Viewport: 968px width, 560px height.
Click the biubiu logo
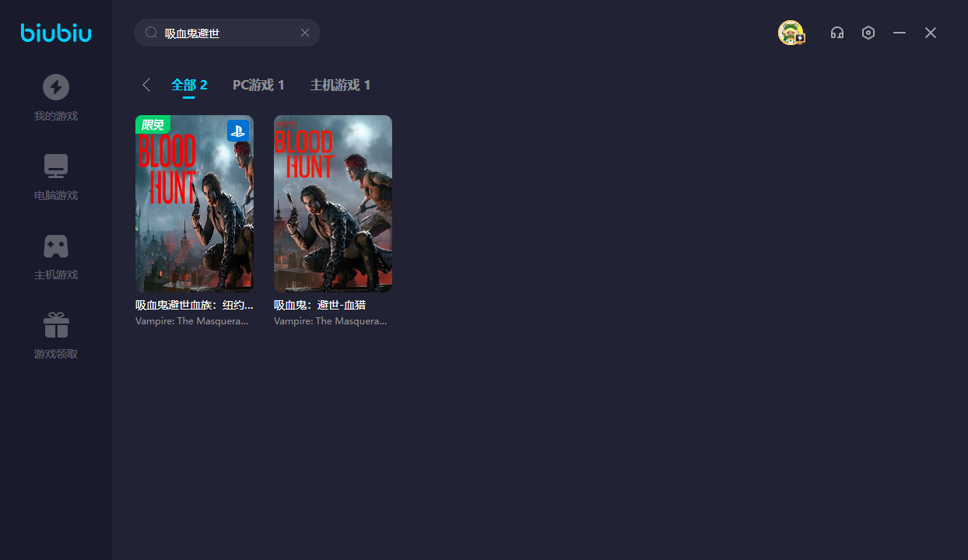point(56,33)
